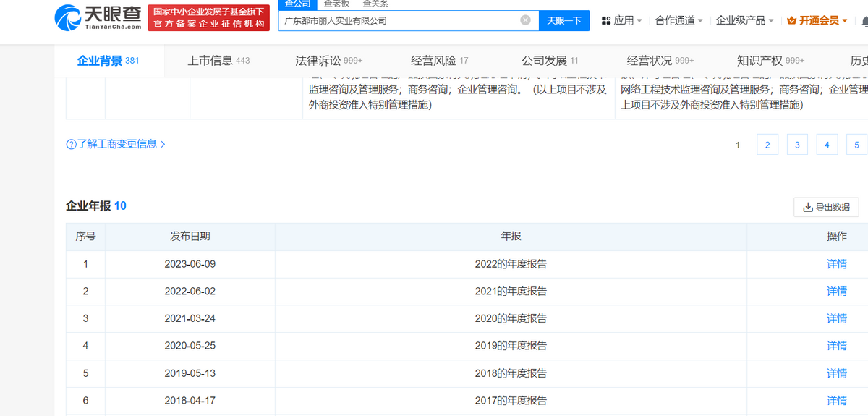The height and width of the screenshot is (416, 868).
Task: Go to page 4 of change records
Action: [826, 145]
